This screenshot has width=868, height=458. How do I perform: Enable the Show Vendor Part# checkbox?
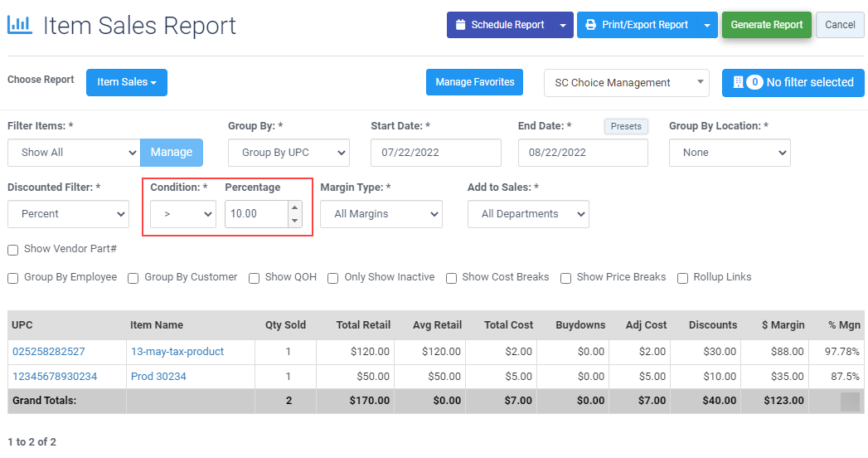click(13, 250)
